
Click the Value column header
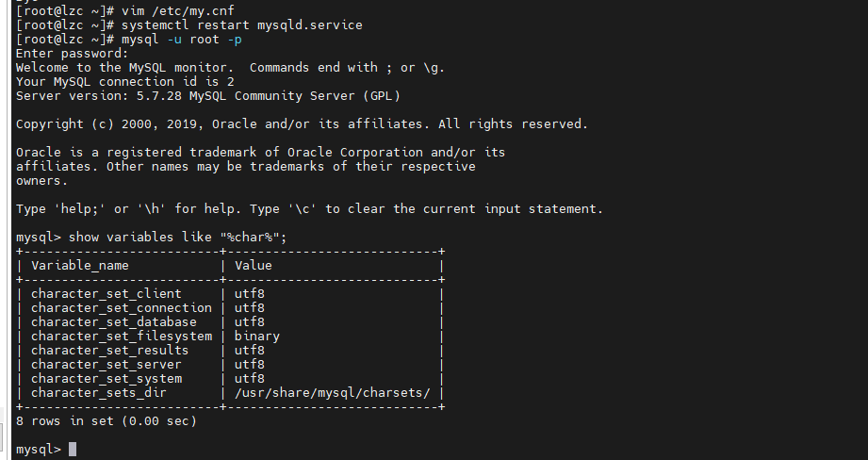click(x=253, y=266)
